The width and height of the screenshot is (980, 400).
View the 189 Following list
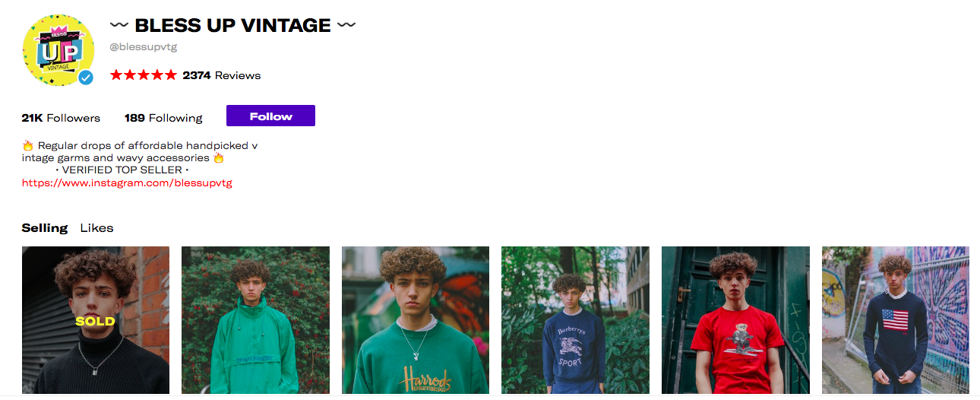pos(163,118)
